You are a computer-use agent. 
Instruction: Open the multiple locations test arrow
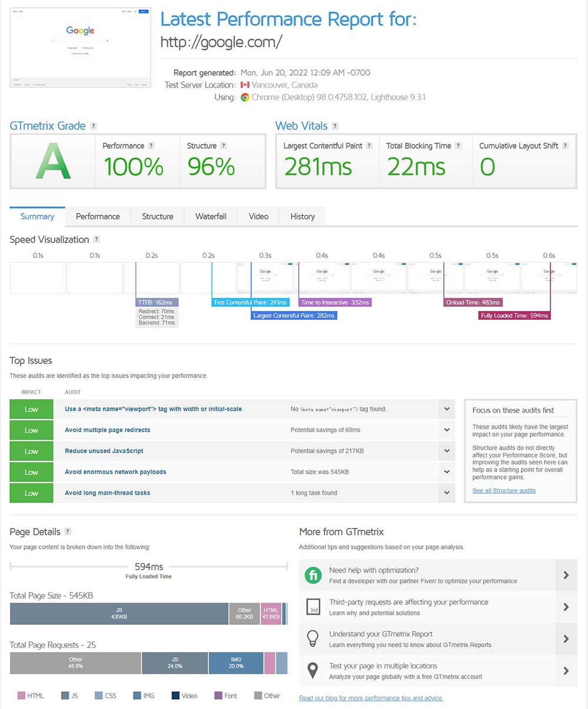click(x=566, y=671)
